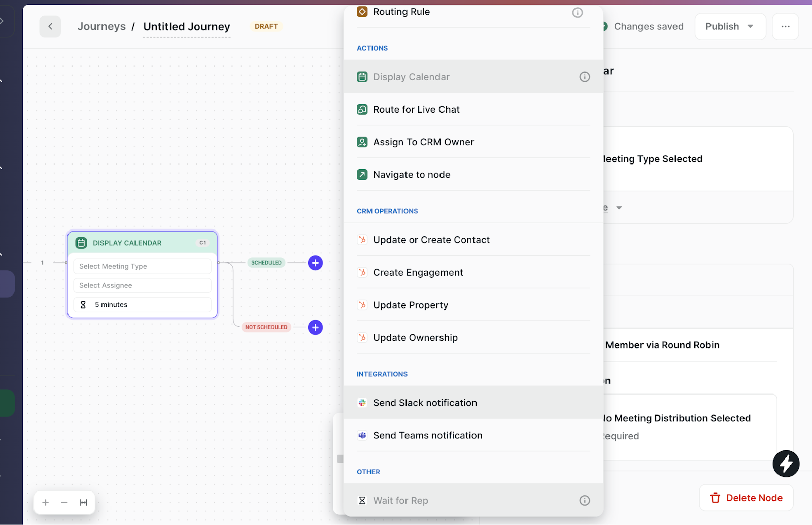Click the plus button after SCHEDULED branch
812x525 pixels.
[x=315, y=263]
